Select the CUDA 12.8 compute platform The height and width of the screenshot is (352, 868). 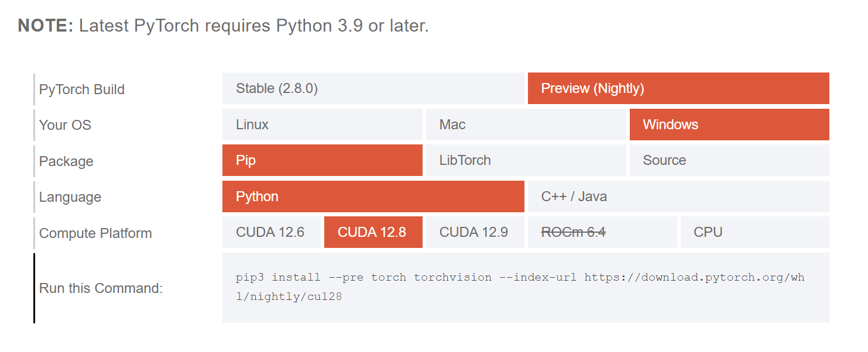coord(373,232)
